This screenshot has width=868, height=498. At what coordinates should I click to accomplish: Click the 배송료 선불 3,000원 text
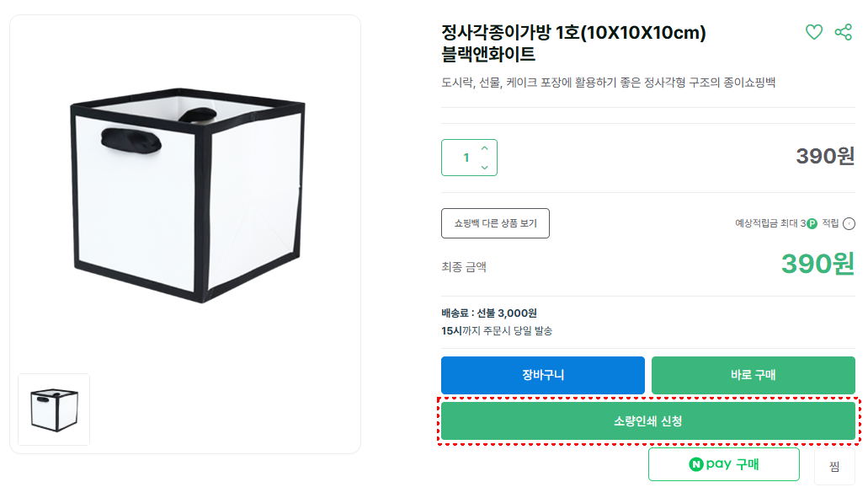(x=489, y=313)
